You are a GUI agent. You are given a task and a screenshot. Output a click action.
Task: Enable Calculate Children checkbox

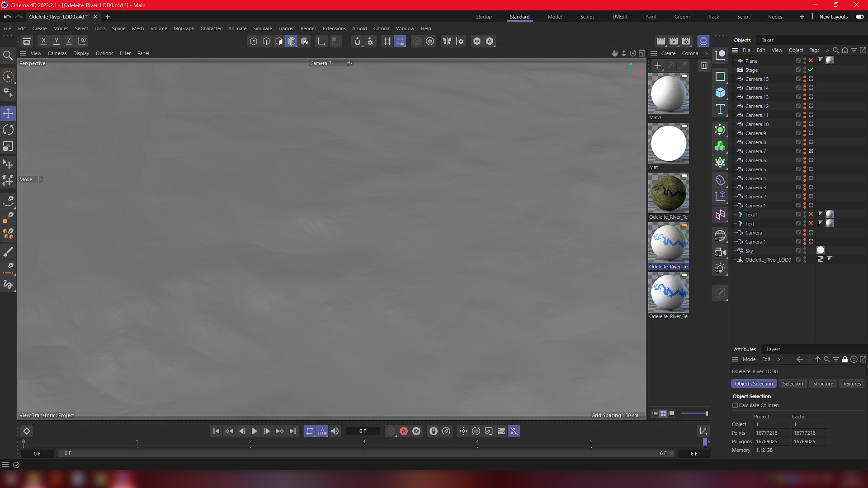click(735, 405)
